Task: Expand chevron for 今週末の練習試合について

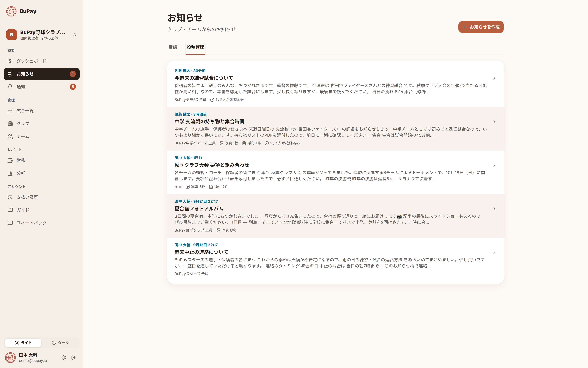Action: [494, 78]
